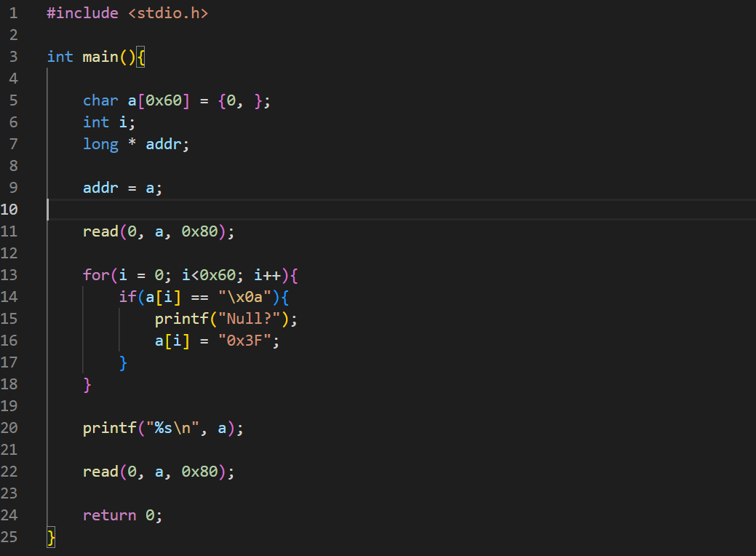Click the return keyword on line 24
This screenshot has height=556, width=756.
(x=109, y=515)
